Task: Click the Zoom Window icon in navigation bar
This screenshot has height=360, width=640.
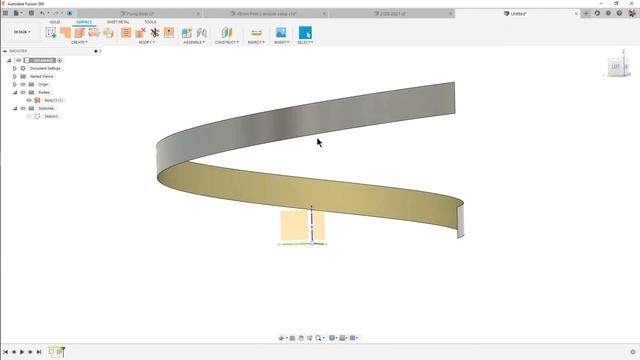Action: 309,338
